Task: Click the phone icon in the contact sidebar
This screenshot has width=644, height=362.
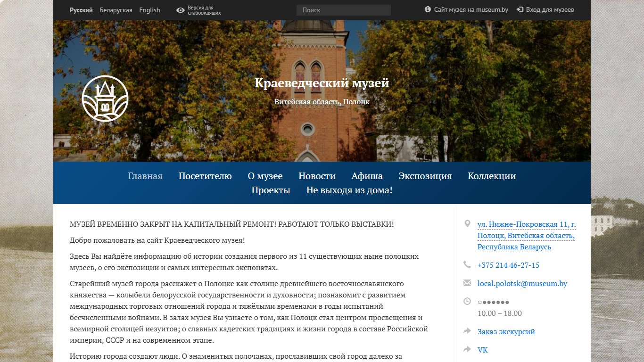Action: click(467, 264)
